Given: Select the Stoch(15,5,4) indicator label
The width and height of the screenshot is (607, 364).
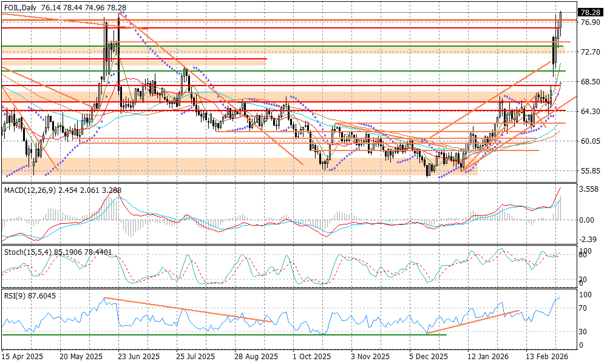Looking at the screenshot, I should click(x=27, y=251).
